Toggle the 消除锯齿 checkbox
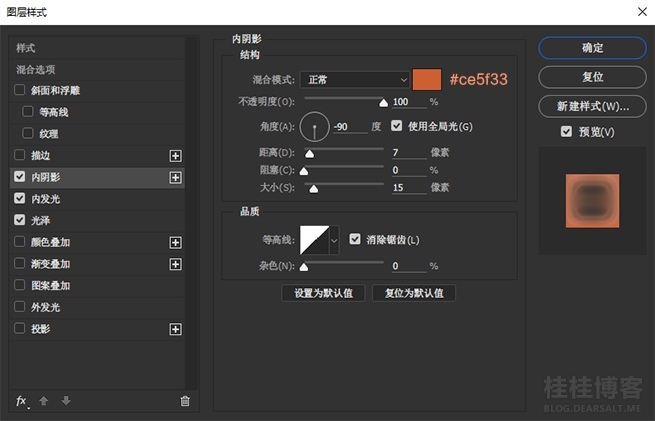 pos(355,239)
